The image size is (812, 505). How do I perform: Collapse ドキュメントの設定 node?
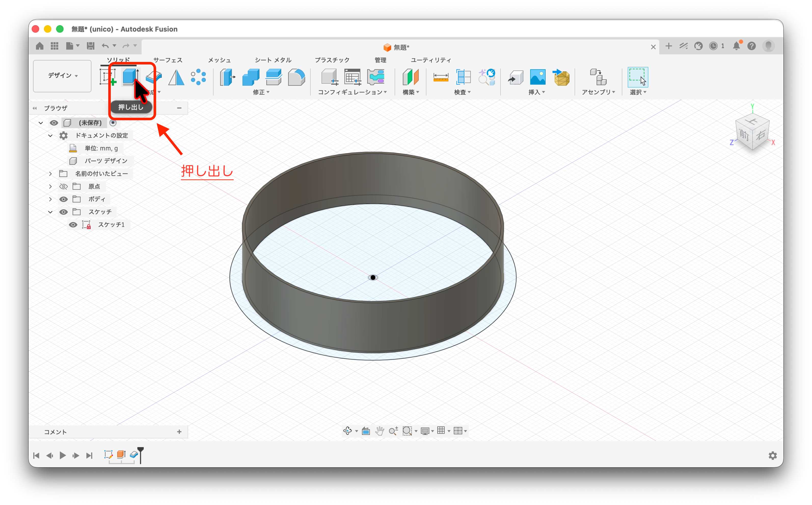(50, 136)
